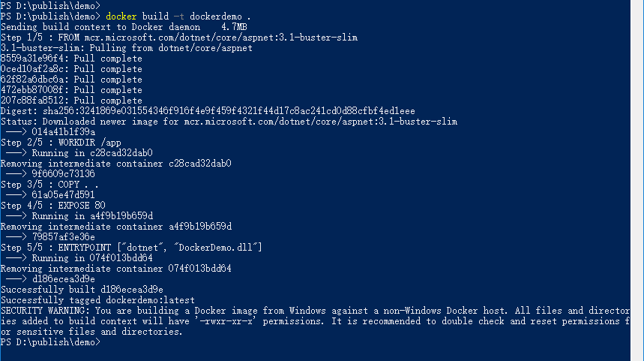
Task: Click the '207c88fa8512: Pull complete' line
Action: [71, 101]
